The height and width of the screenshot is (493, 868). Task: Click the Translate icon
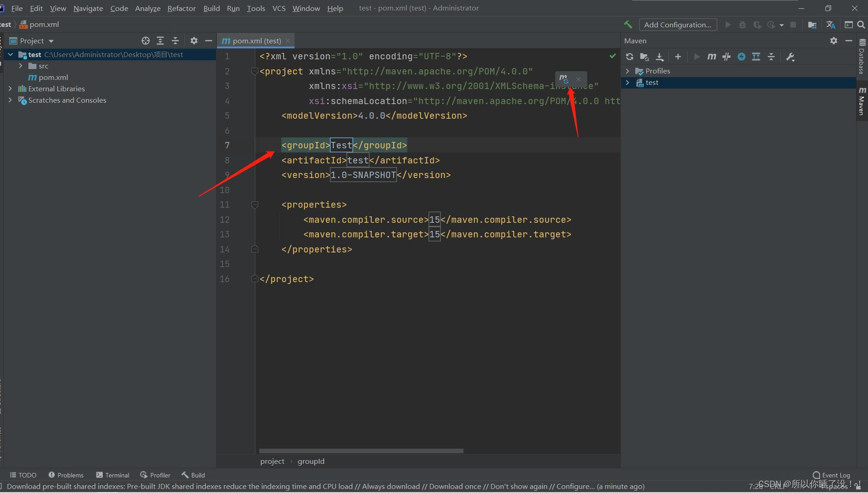(x=831, y=25)
